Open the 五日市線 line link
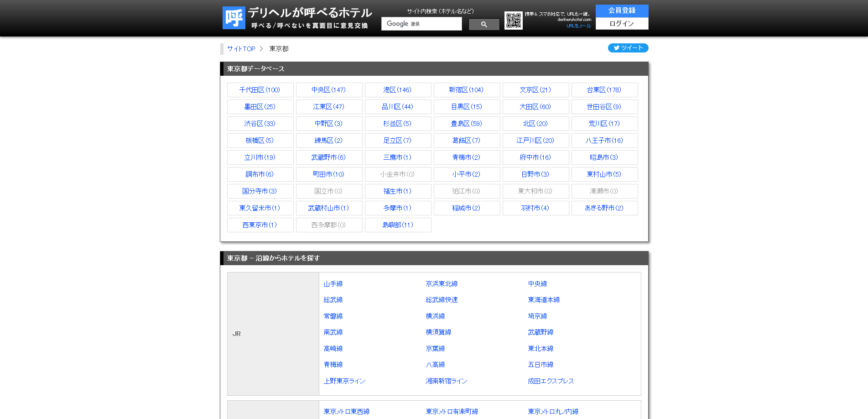The width and height of the screenshot is (868, 419). click(541, 365)
